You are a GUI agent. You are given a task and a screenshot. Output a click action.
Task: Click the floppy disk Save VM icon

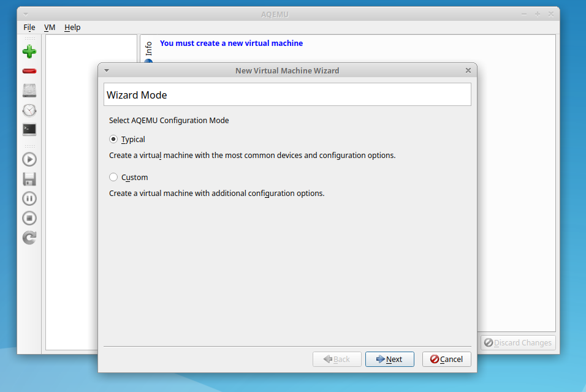pos(29,179)
